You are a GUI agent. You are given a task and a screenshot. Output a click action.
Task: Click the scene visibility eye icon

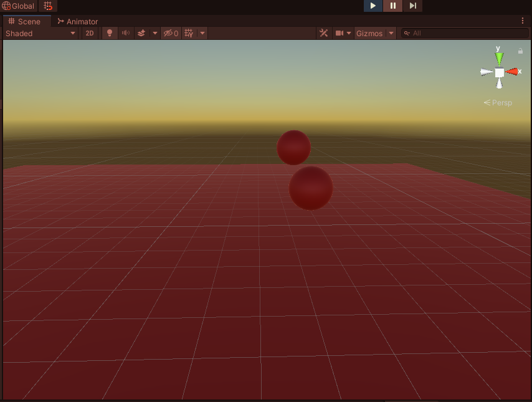pyautogui.click(x=168, y=33)
